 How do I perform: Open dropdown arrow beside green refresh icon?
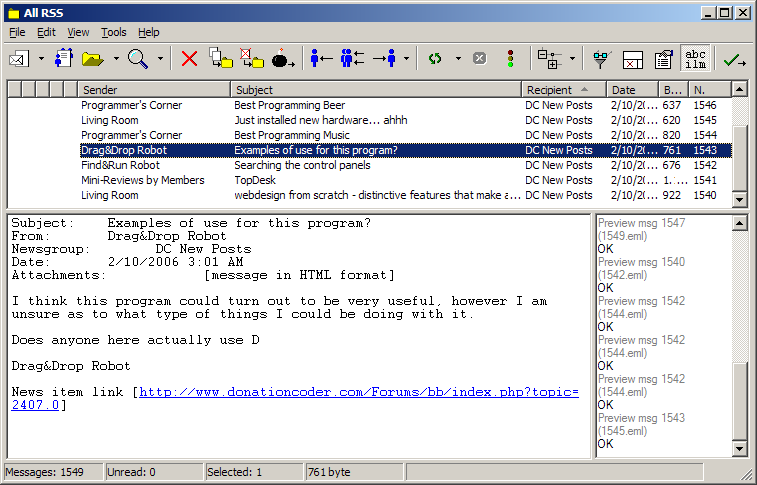pos(458,59)
